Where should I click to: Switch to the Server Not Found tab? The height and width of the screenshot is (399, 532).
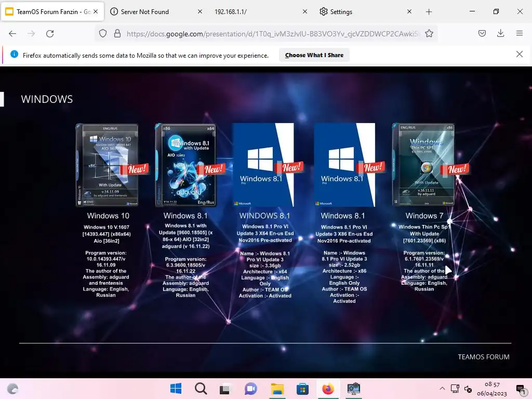pos(156,11)
